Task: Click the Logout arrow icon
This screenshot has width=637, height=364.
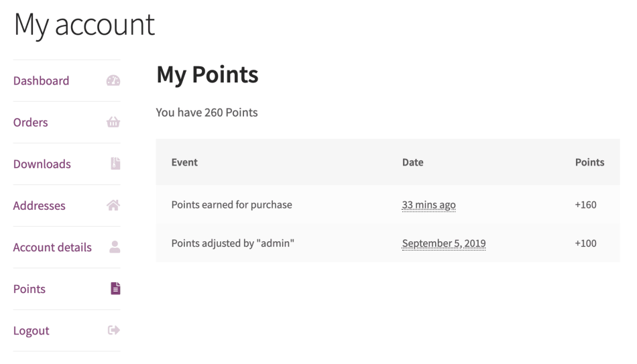Action: tap(113, 330)
